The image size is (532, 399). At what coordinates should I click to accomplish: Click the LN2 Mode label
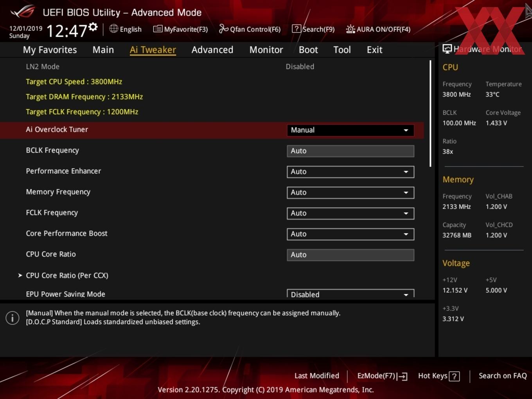43,66
